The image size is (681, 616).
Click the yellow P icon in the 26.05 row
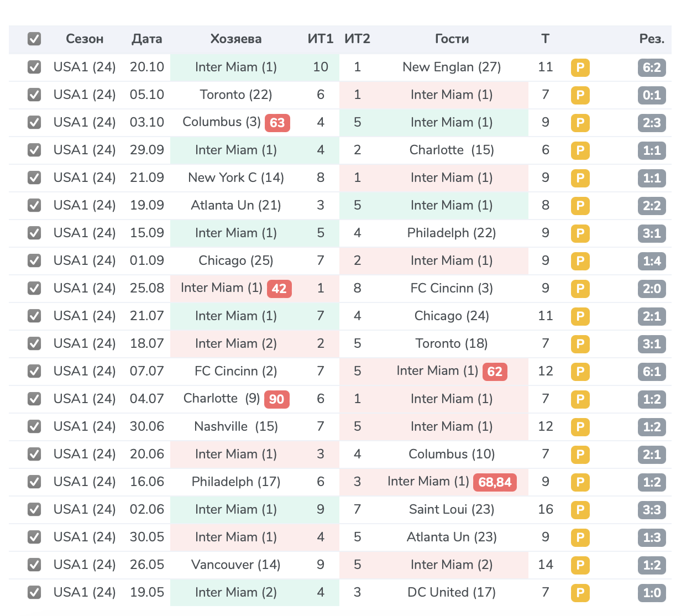click(580, 565)
